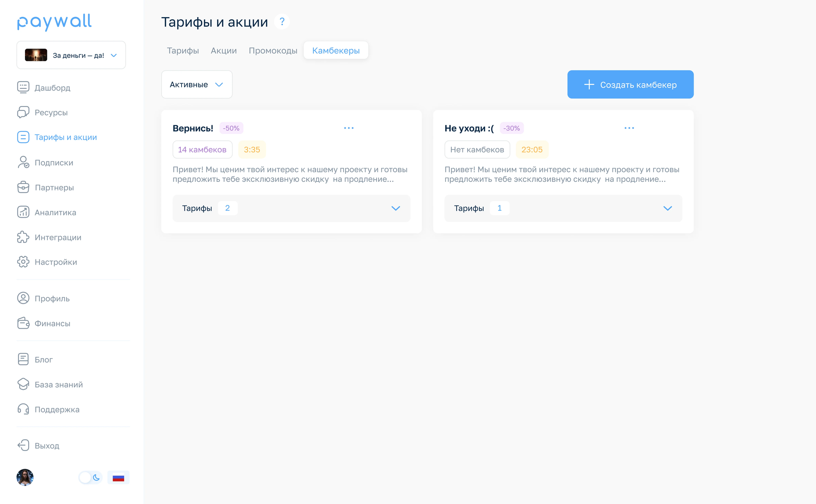
Task: Open Партнеры via its briefcase icon
Action: coord(23,187)
